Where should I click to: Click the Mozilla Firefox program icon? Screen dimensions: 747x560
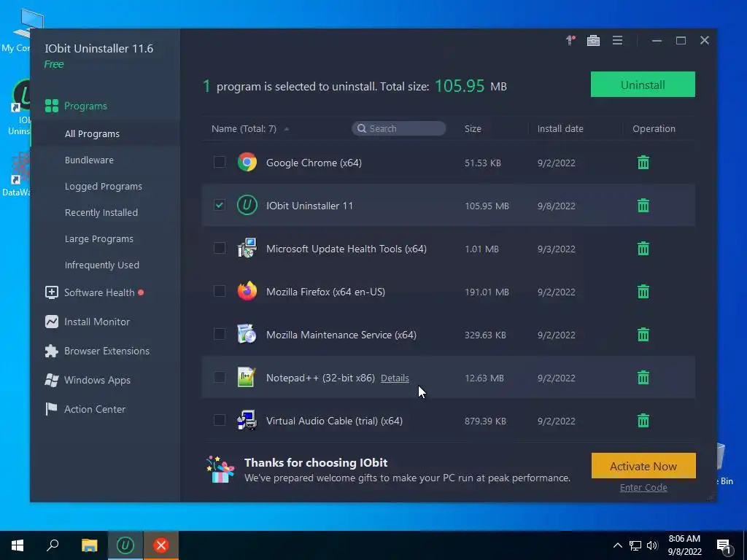247,292
